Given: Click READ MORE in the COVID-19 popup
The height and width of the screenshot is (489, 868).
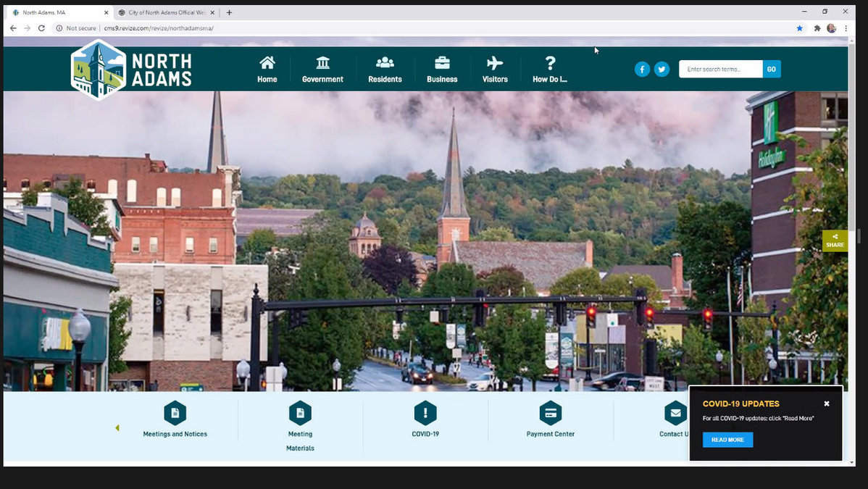Looking at the screenshot, I should pyautogui.click(x=727, y=440).
